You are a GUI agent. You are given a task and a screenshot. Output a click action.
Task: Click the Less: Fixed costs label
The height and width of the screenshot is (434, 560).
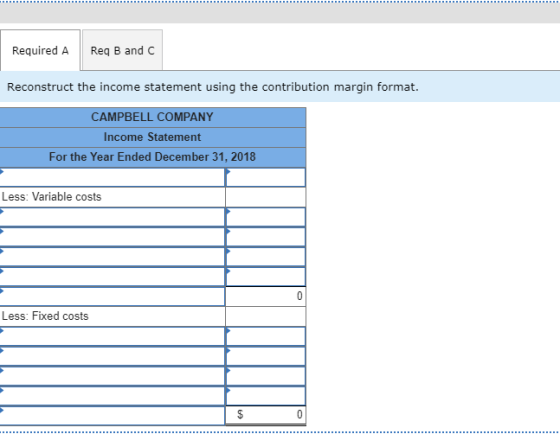tap(45, 316)
